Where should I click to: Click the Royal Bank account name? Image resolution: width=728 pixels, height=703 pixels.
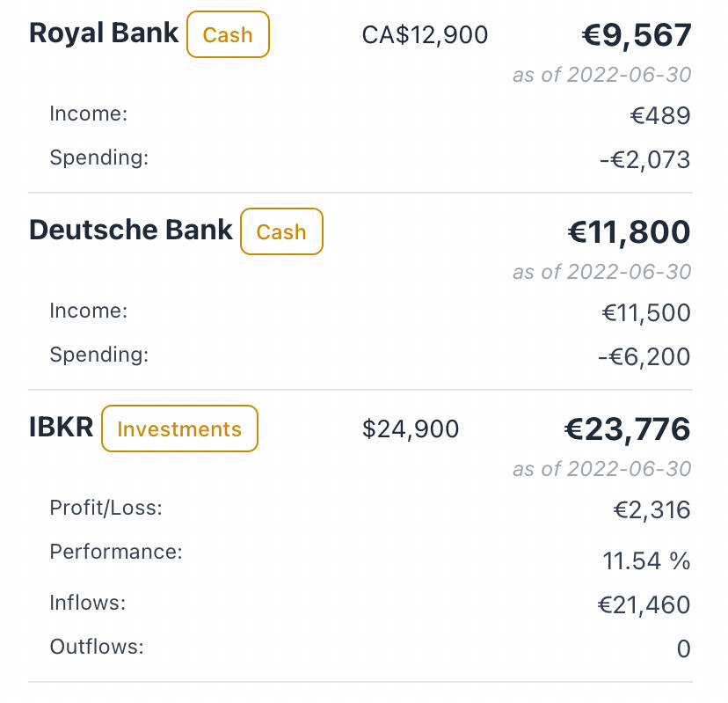pyautogui.click(x=104, y=33)
